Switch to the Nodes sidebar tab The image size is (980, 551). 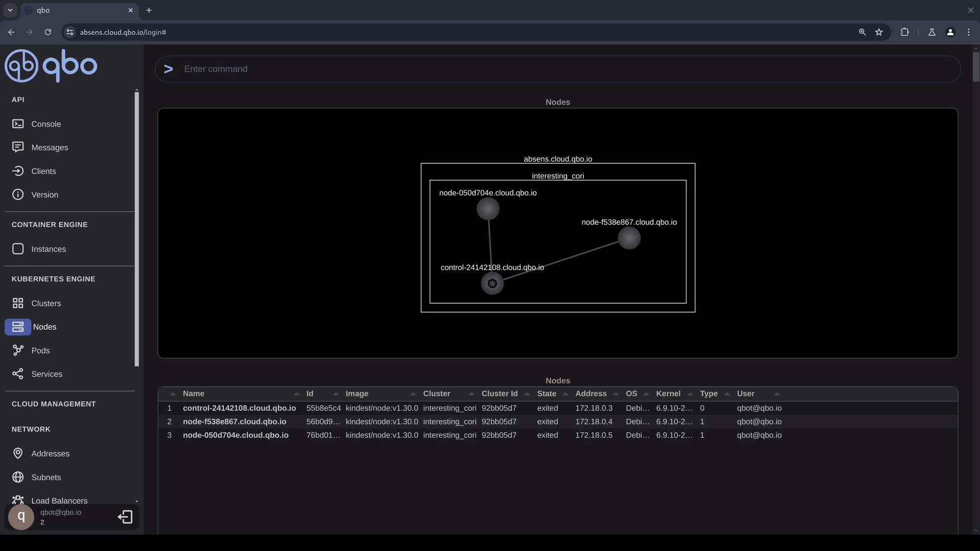[x=45, y=327]
